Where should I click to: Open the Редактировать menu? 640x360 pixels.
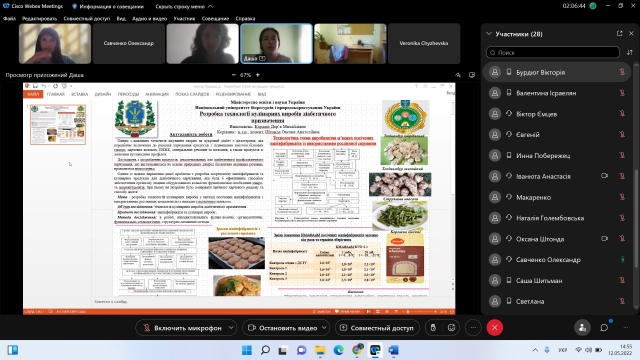tap(40, 18)
